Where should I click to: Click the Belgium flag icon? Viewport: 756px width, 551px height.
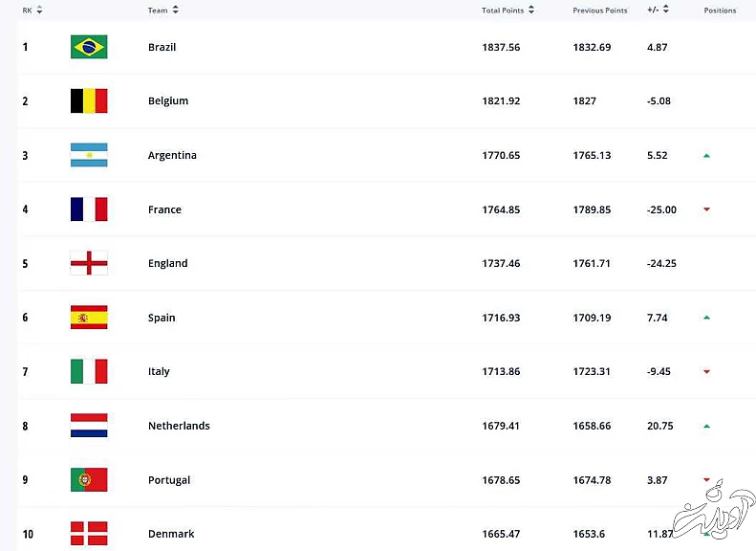[x=89, y=101]
